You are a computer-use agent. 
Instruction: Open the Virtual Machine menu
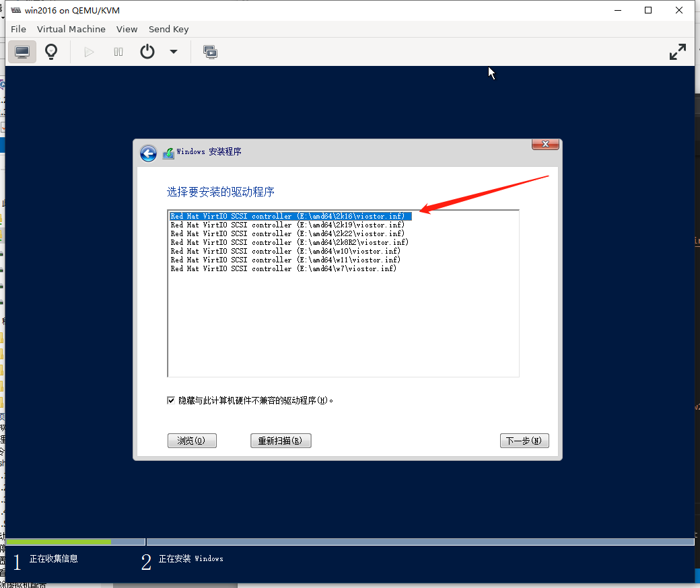[x=71, y=29]
